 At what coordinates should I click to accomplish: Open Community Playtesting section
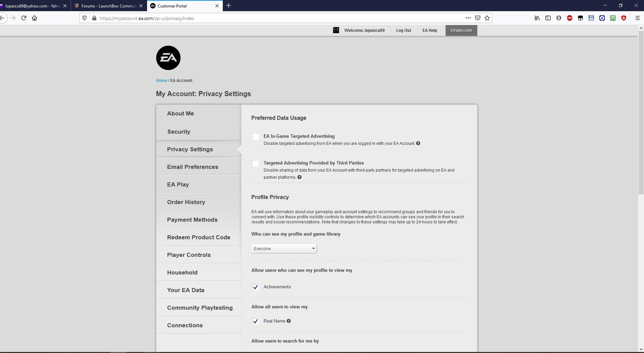point(199,308)
